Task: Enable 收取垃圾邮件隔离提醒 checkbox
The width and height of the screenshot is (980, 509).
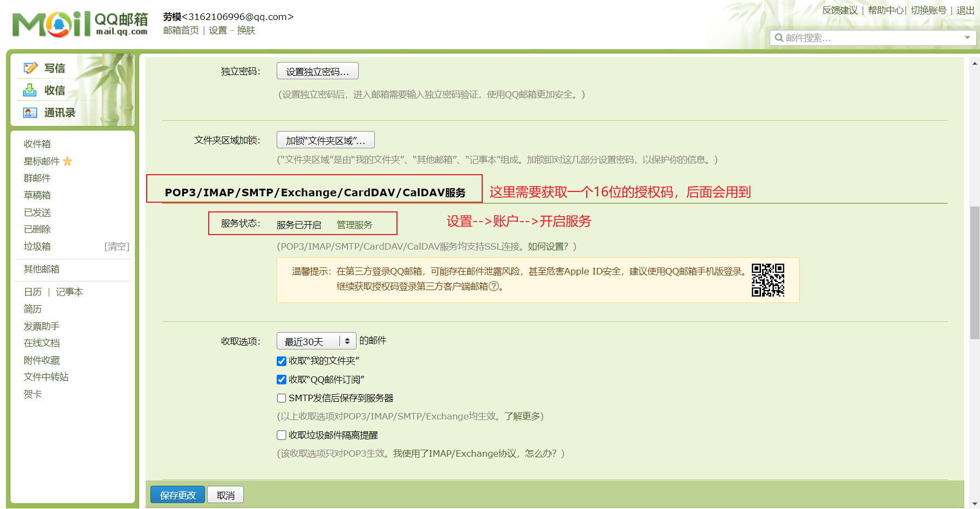Action: 282,435
